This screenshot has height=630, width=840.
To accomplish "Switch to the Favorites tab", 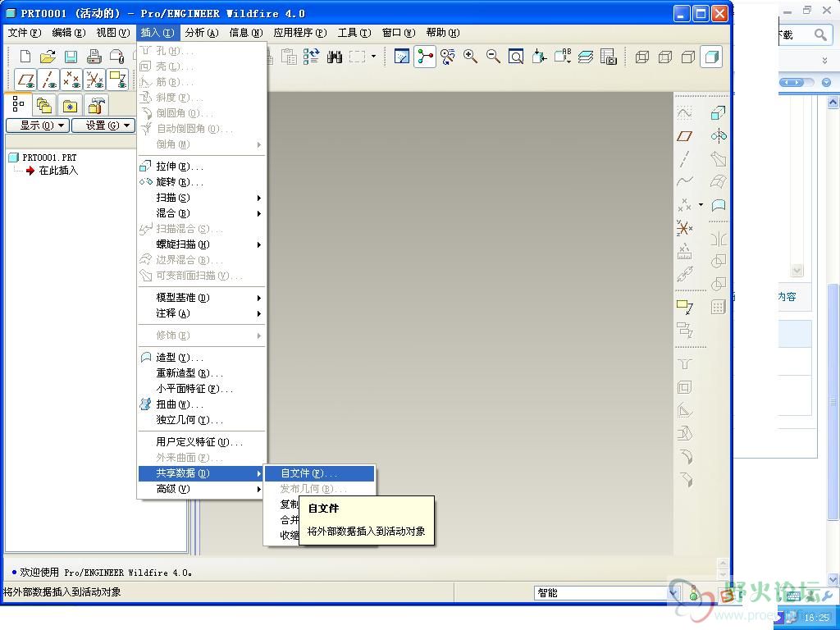I will (71, 105).
